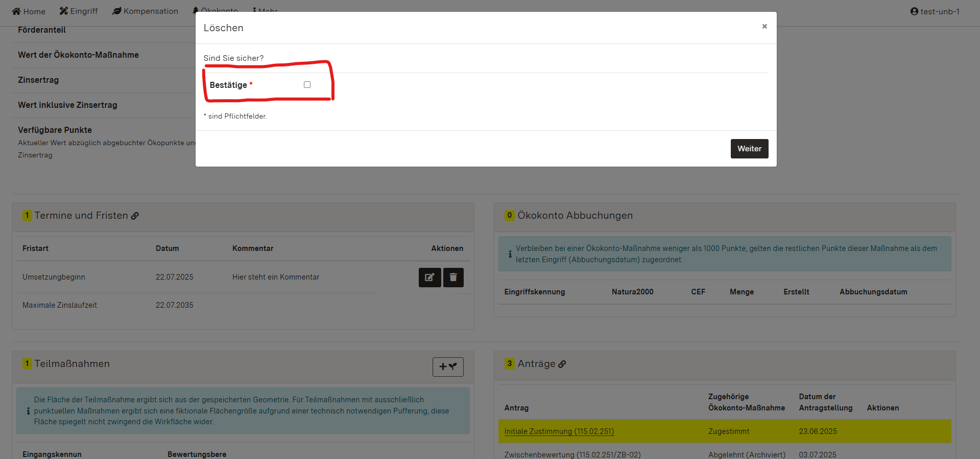Close the Löschen dialog with X
The width and height of the screenshot is (980, 459).
764,27
